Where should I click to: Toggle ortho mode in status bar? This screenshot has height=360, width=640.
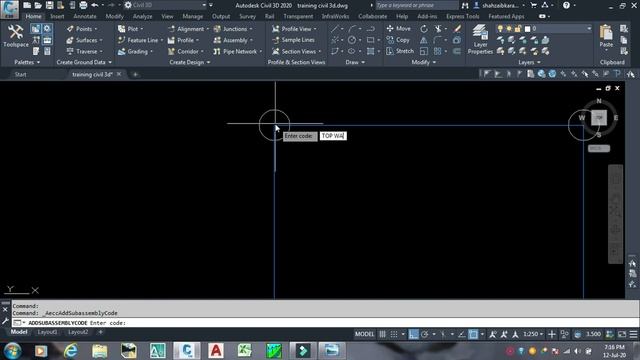click(413, 334)
